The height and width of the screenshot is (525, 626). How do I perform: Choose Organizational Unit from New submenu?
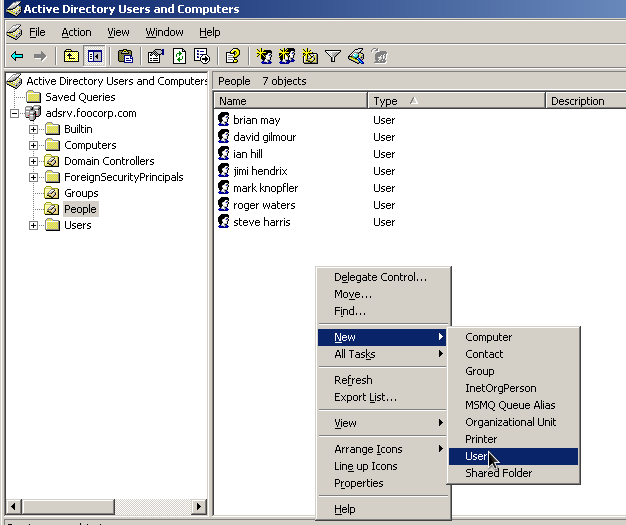[x=513, y=422]
